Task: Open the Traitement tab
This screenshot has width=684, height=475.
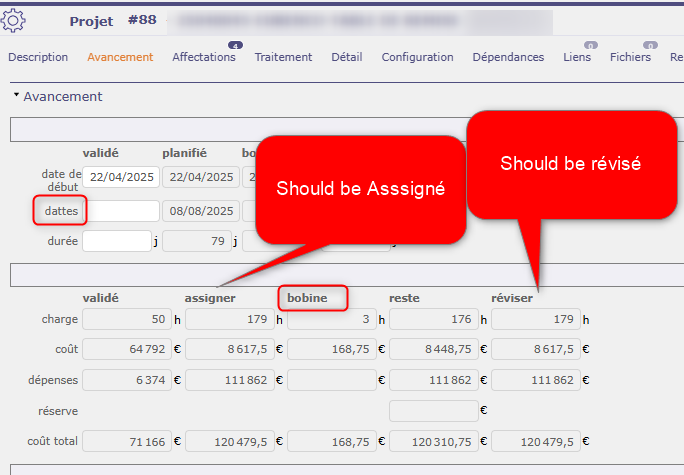Action: [x=283, y=58]
